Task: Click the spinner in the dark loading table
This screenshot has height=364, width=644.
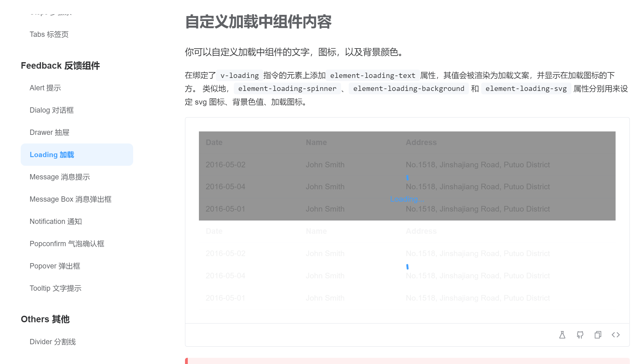Action: (x=407, y=178)
